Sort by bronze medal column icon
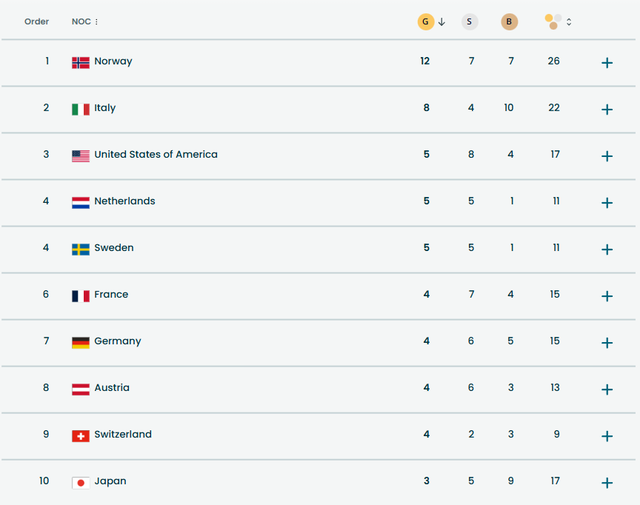Image resolution: width=640 pixels, height=505 pixels. pos(509,21)
